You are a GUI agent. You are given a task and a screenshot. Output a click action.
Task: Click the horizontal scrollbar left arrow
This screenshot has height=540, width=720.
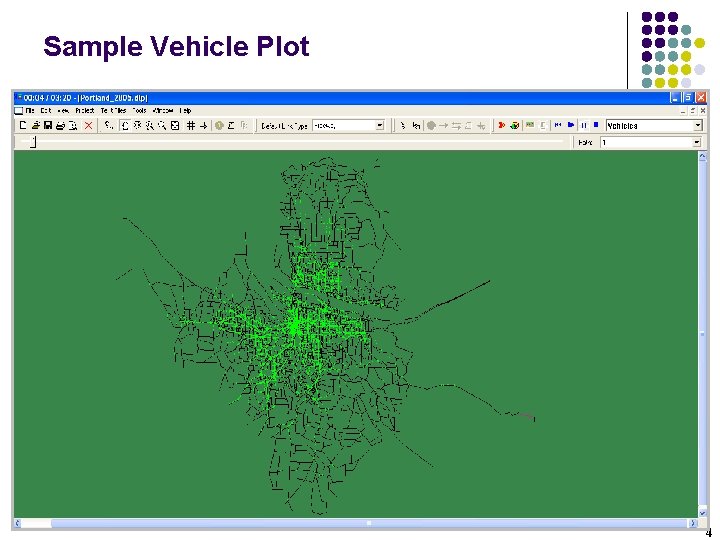(18, 523)
